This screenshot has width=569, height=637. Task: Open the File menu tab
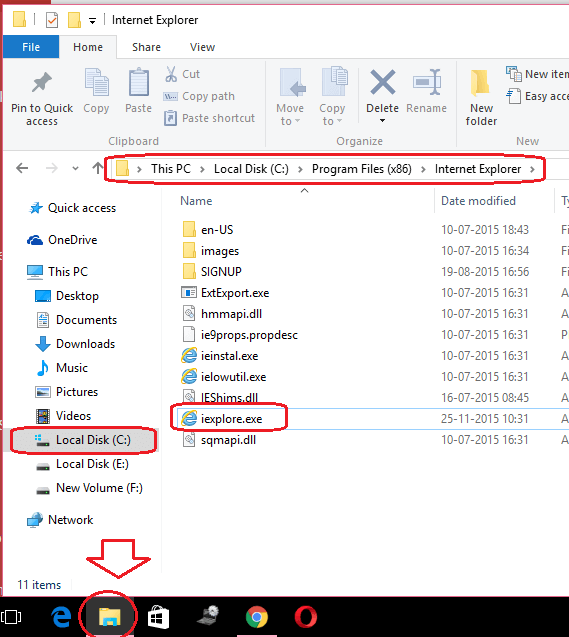click(x=31, y=47)
